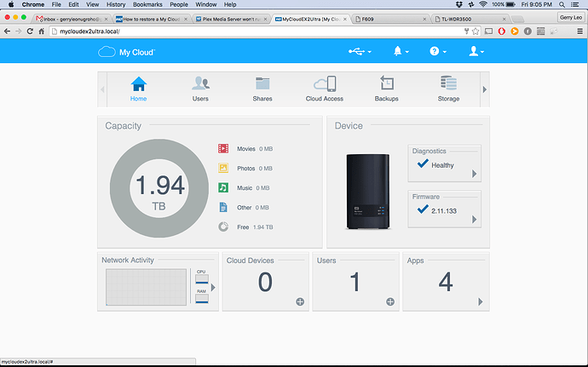This screenshot has width=588, height=367.
Task: Open the Users navigation icon
Action: tap(200, 83)
